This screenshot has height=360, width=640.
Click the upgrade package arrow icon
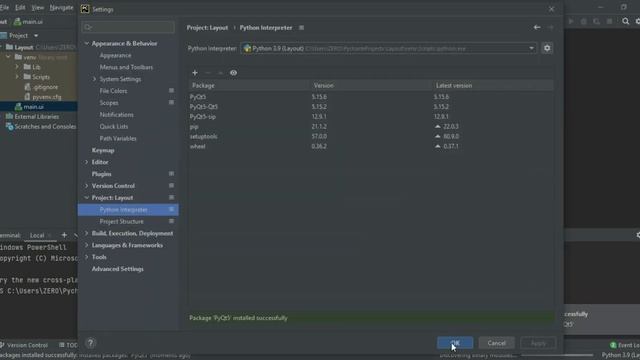[x=220, y=73]
